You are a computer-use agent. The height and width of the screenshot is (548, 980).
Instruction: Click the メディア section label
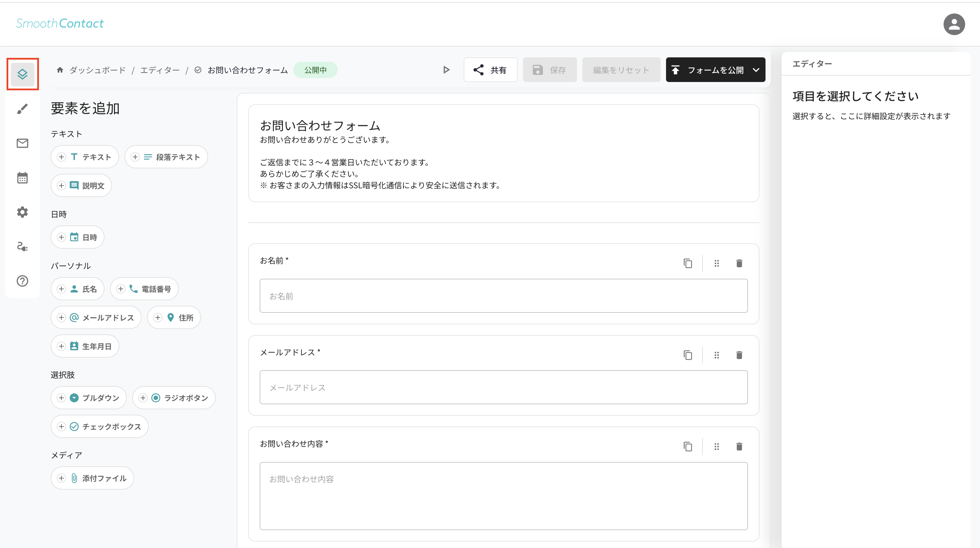coord(66,455)
